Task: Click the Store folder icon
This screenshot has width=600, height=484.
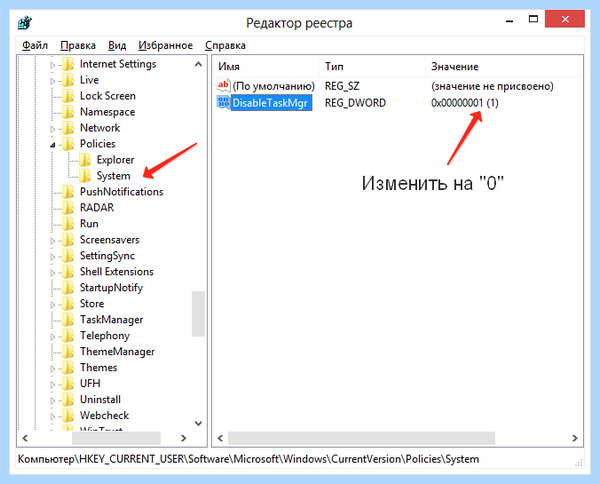Action: (68, 304)
